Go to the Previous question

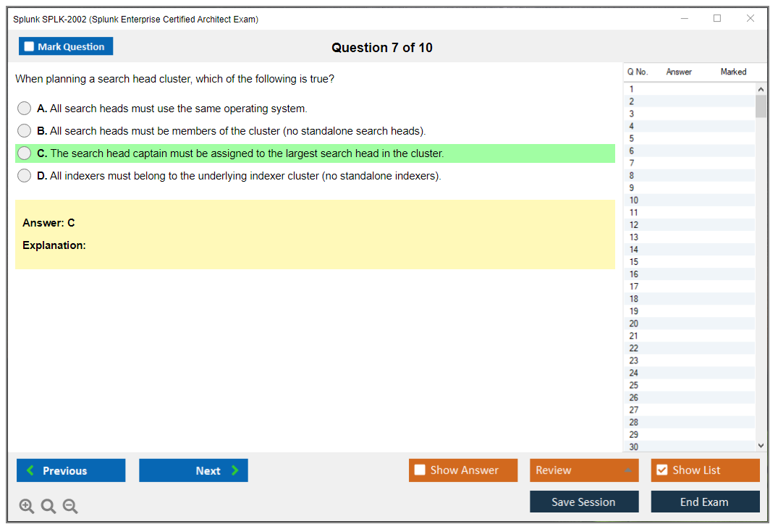71,470
